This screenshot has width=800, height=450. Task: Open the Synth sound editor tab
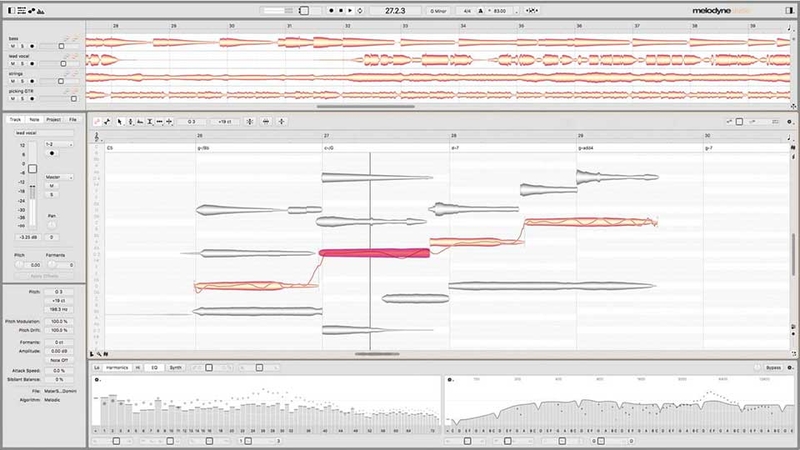176,367
